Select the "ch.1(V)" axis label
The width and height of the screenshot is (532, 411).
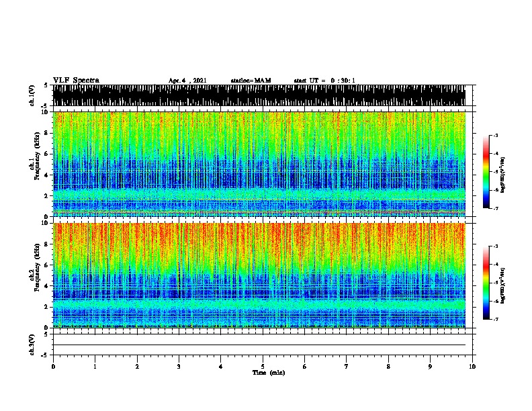click(x=32, y=95)
